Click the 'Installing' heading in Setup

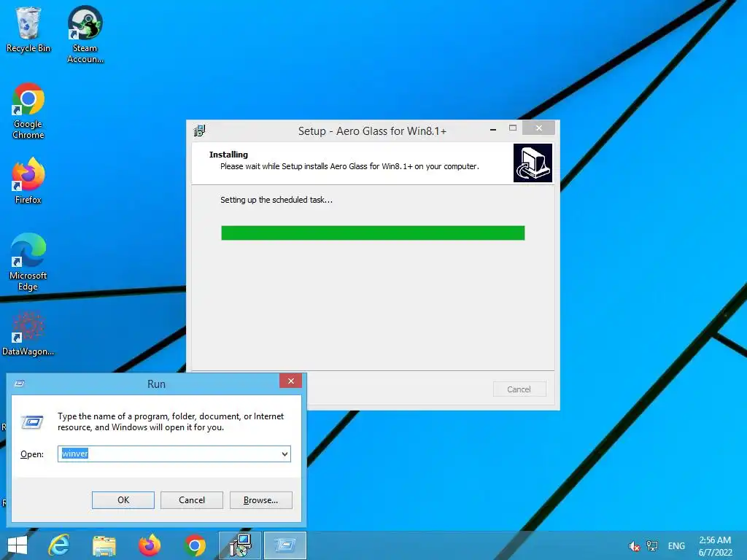[x=228, y=155]
